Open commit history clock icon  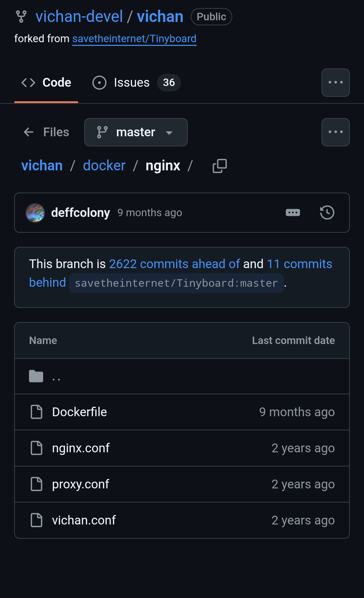click(x=327, y=213)
